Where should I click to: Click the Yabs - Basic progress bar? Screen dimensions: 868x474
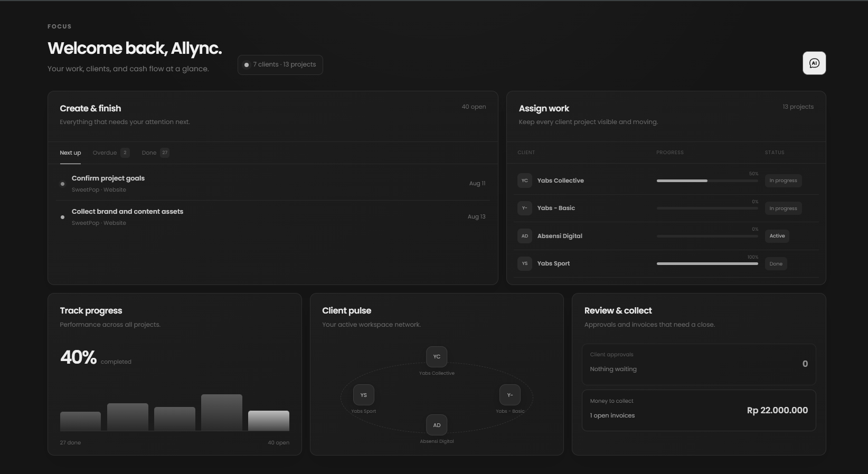[707, 208]
